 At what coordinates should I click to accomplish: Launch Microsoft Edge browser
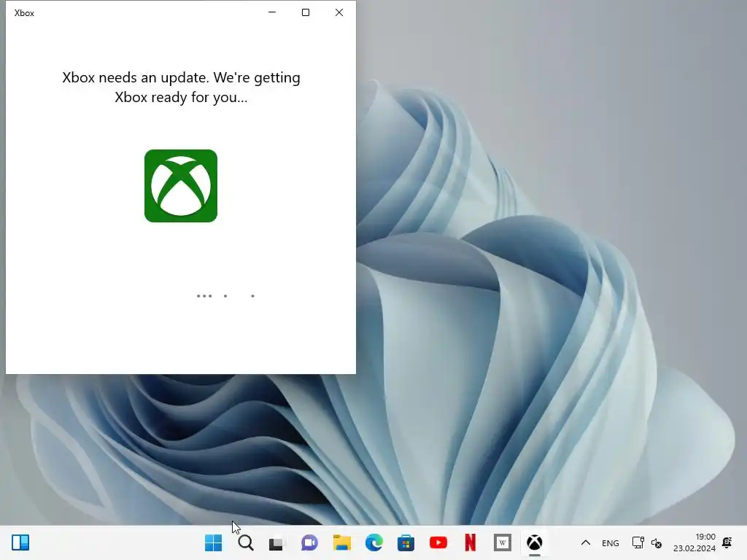coord(374,542)
